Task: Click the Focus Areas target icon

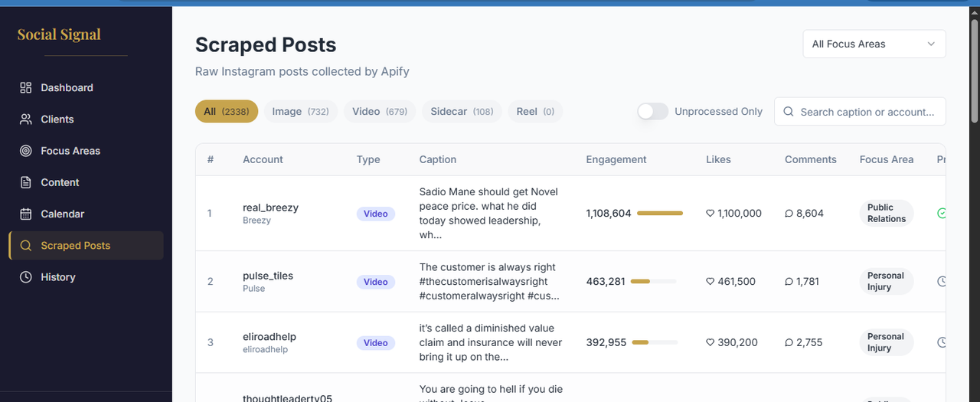Action: coord(26,151)
